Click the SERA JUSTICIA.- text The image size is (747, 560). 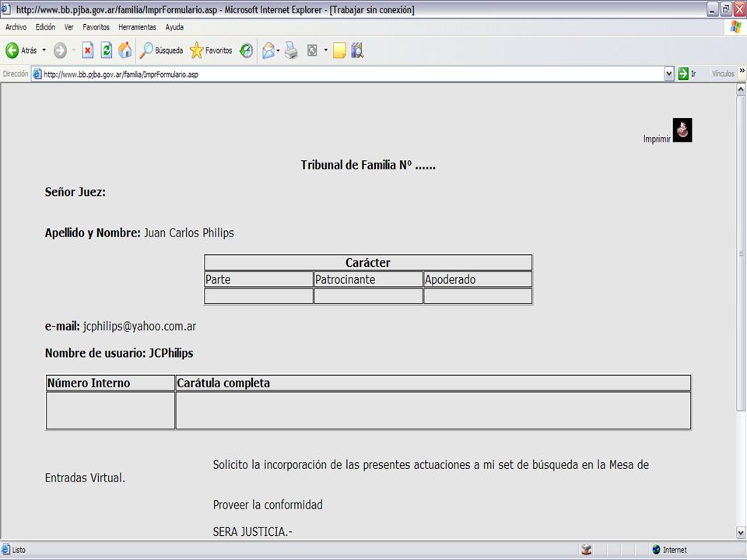click(x=252, y=531)
